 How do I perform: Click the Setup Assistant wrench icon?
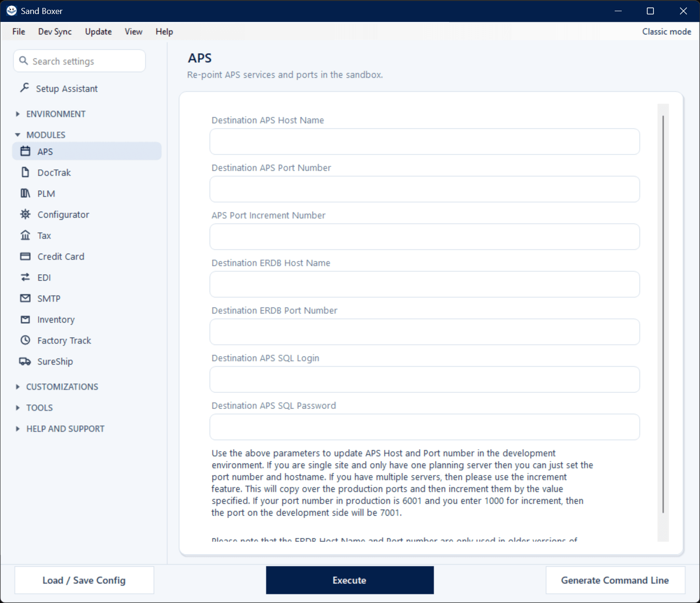pyautogui.click(x=25, y=88)
